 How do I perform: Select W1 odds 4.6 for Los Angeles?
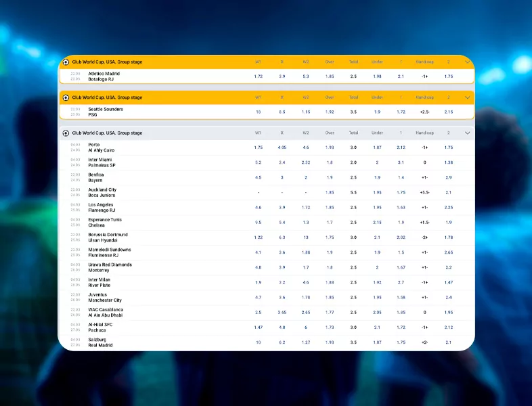pos(258,207)
